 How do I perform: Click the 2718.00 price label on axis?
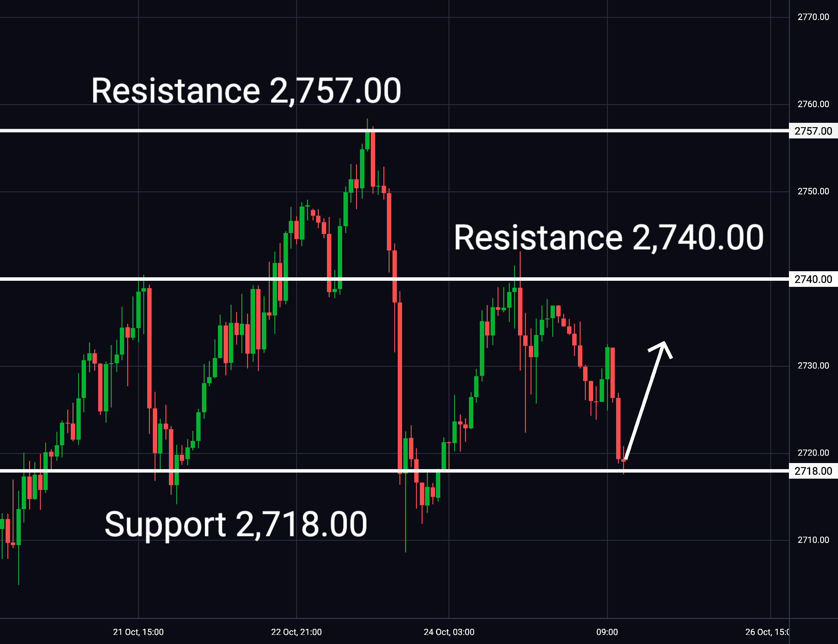pyautogui.click(x=813, y=471)
